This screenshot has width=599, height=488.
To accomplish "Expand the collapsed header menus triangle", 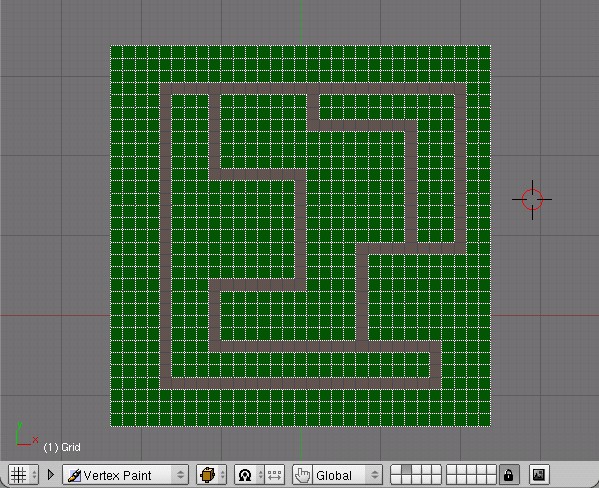I will pyautogui.click(x=51, y=475).
